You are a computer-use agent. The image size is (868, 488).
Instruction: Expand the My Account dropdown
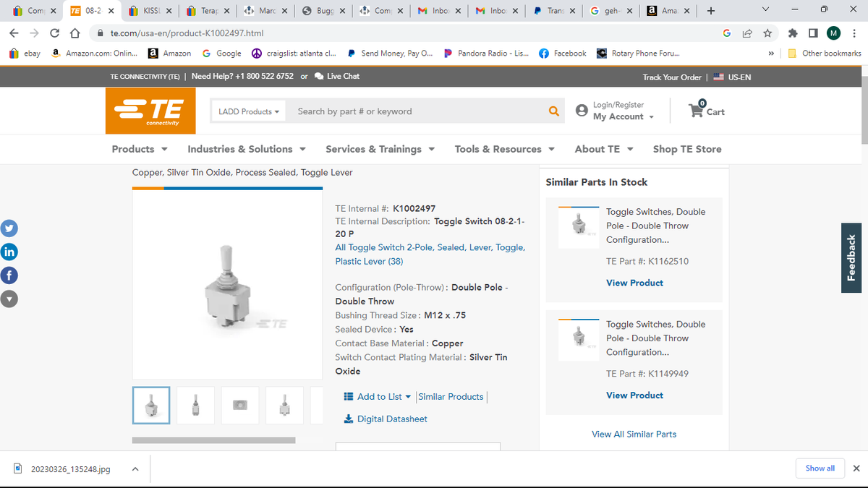click(623, 116)
